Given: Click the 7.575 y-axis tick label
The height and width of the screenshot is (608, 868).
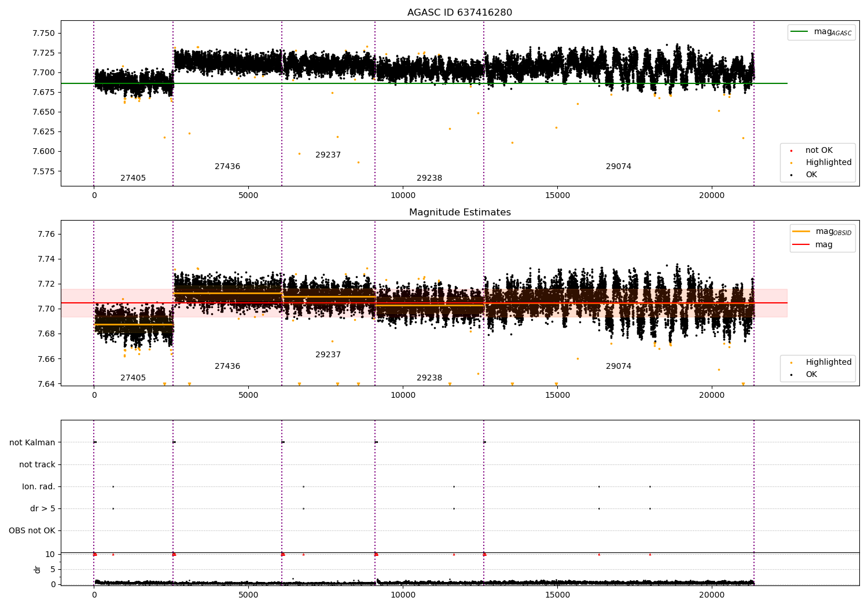Looking at the screenshot, I should click(43, 171).
